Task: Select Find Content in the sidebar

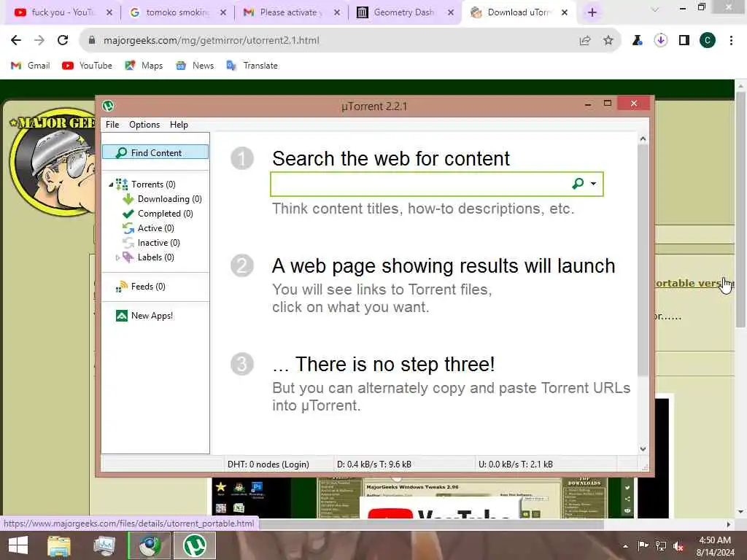Action: point(155,152)
